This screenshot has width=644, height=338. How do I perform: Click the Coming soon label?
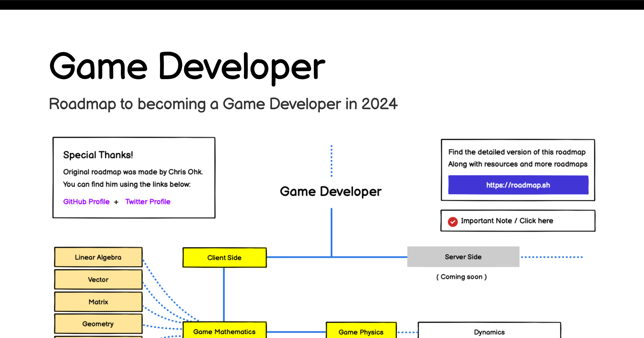coord(461,277)
